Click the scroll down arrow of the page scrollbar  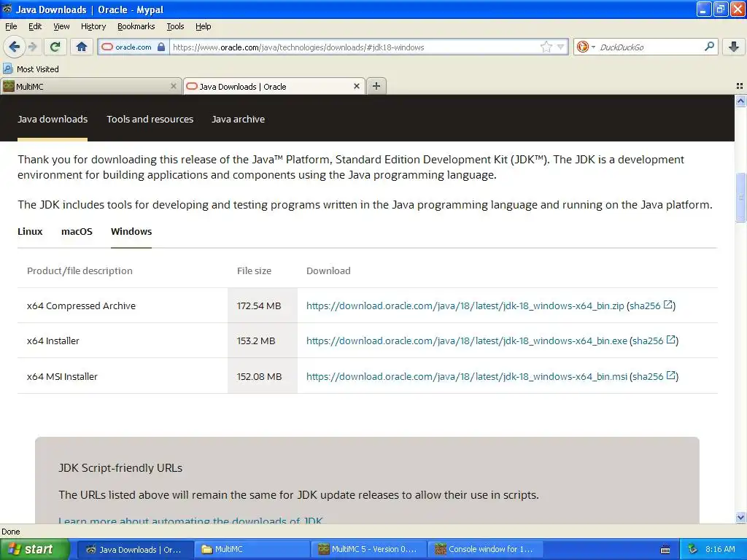click(x=740, y=517)
